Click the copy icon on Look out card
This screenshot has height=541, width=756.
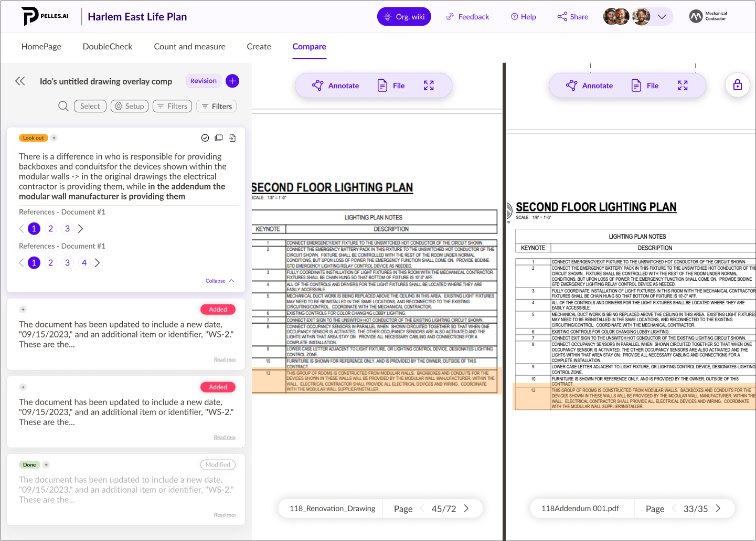coord(219,138)
